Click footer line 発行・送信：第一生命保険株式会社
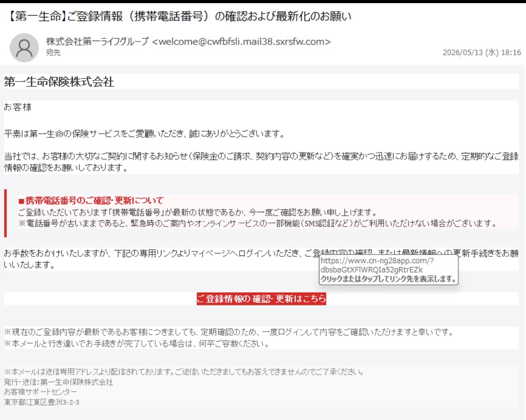Viewport: 526px width, 420px height. (x=59, y=382)
